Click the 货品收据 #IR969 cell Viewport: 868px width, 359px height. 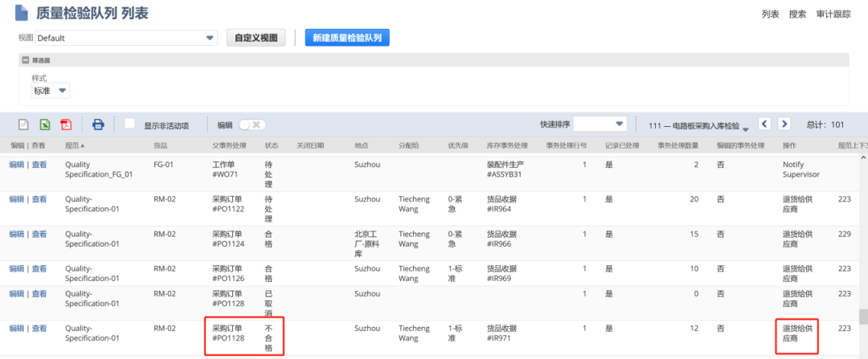click(x=502, y=273)
